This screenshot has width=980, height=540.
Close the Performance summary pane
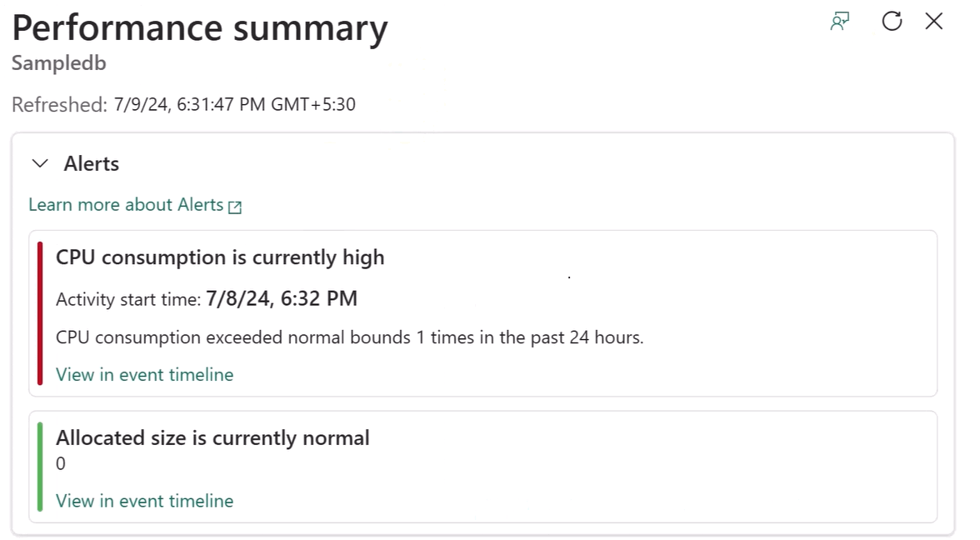pos(933,22)
